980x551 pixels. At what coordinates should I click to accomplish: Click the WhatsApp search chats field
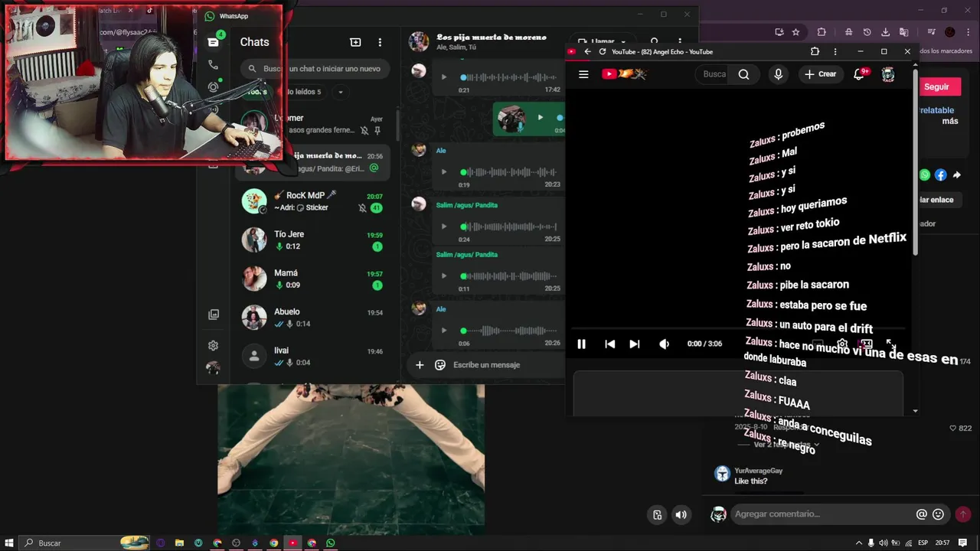(x=315, y=69)
